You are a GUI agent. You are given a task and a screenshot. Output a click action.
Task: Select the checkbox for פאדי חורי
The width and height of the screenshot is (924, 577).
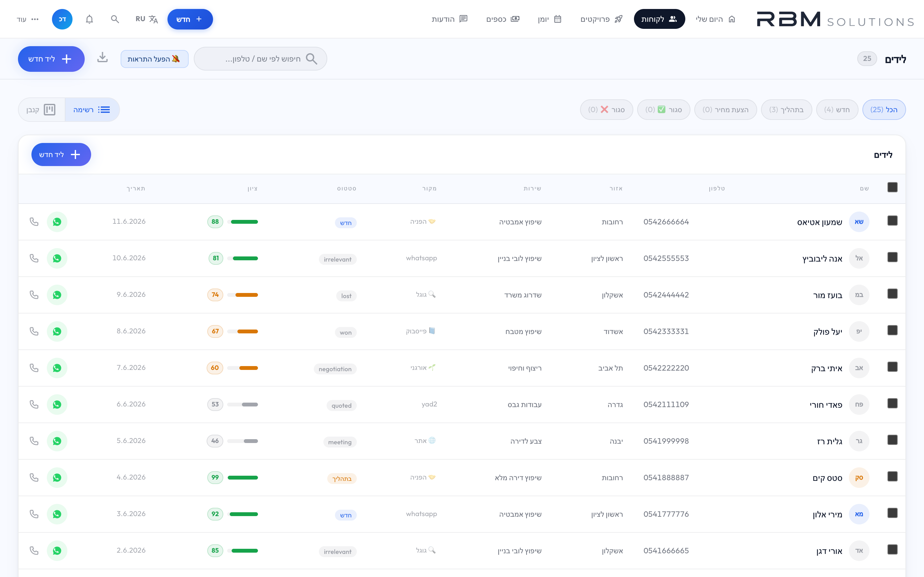pyautogui.click(x=892, y=404)
